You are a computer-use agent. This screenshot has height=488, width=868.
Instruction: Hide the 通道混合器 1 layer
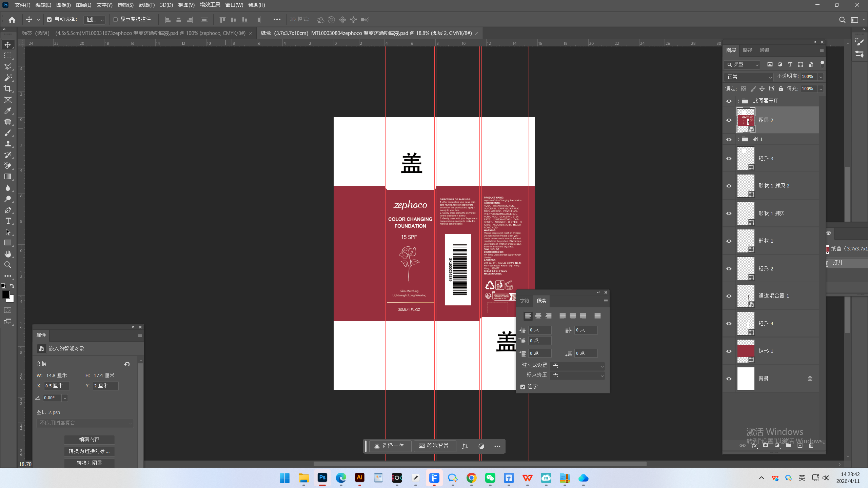[729, 296]
